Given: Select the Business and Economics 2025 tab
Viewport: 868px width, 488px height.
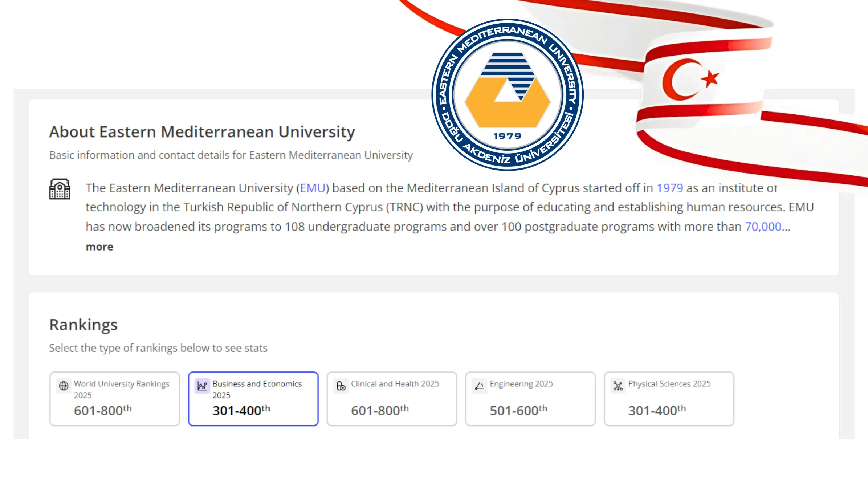Looking at the screenshot, I should pyautogui.click(x=253, y=399).
